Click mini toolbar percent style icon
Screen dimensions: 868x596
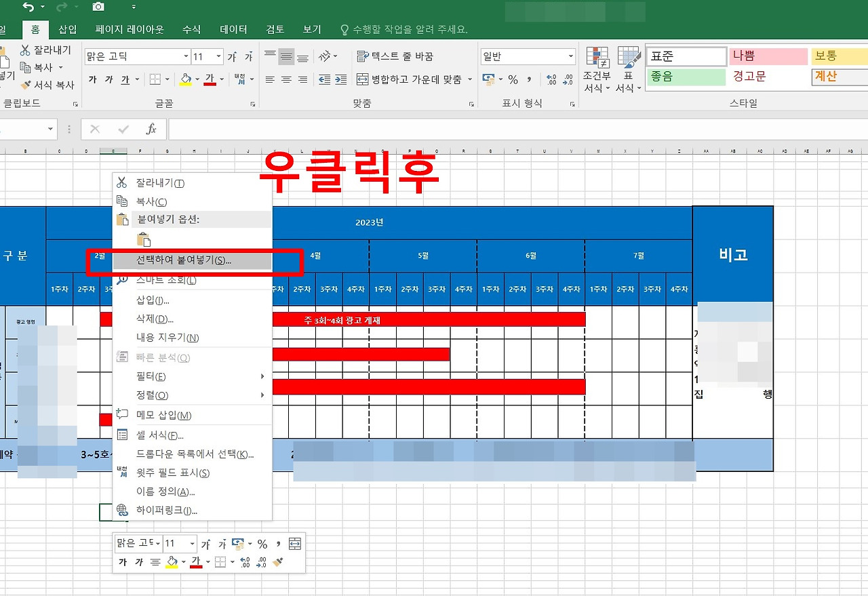pos(262,544)
